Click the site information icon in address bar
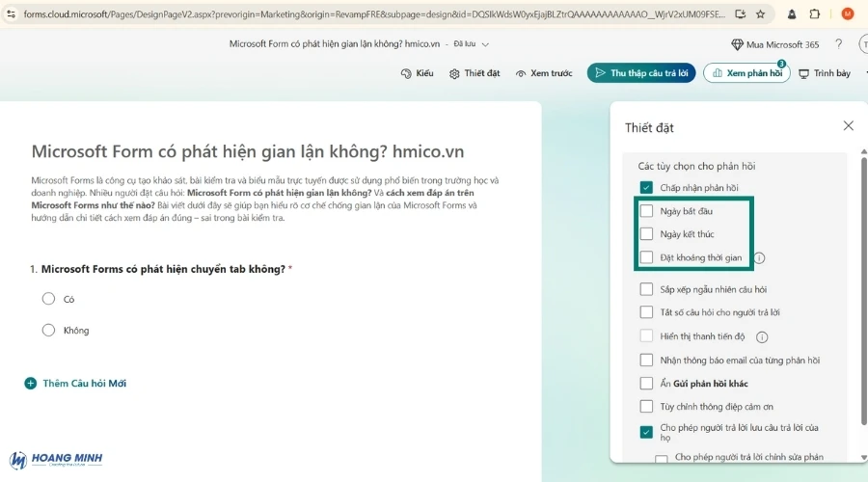868x482 pixels. coord(11,14)
